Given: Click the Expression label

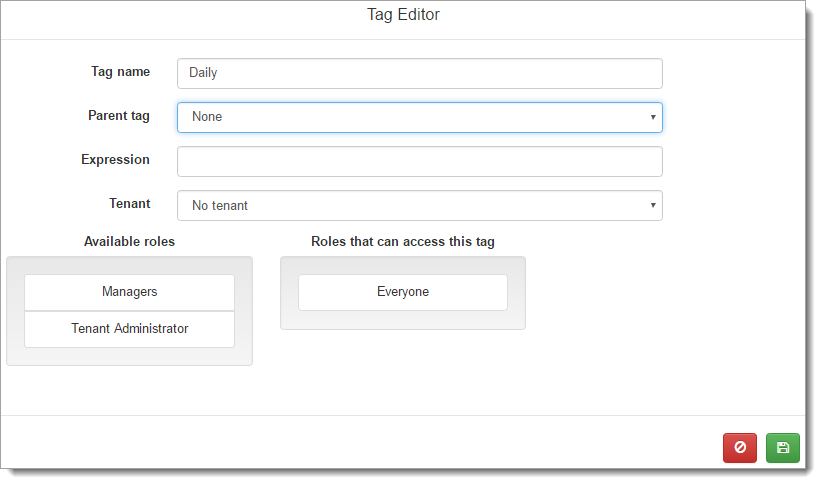Looking at the screenshot, I should [115, 160].
